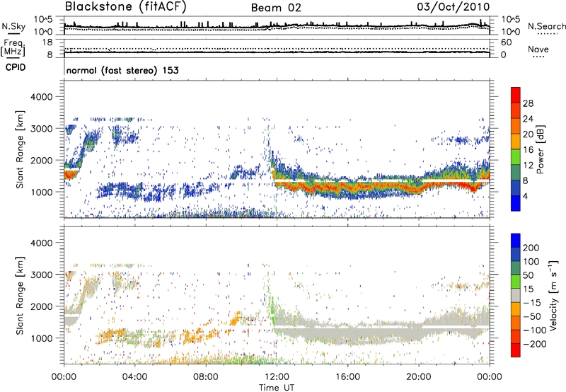Select the bright blue bottom power swatch
This screenshot has height=392, width=566.
pos(516,204)
